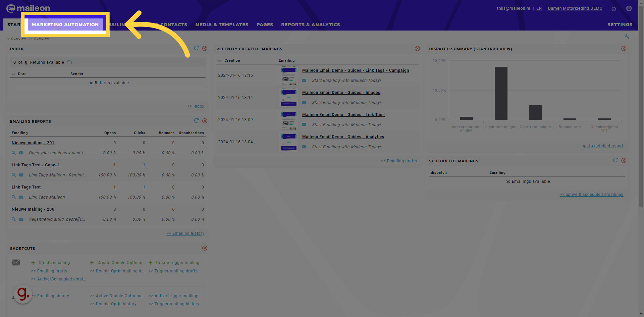This screenshot has width=644, height=317.
Task: Open the Media & Templates menu
Action: (x=222, y=24)
